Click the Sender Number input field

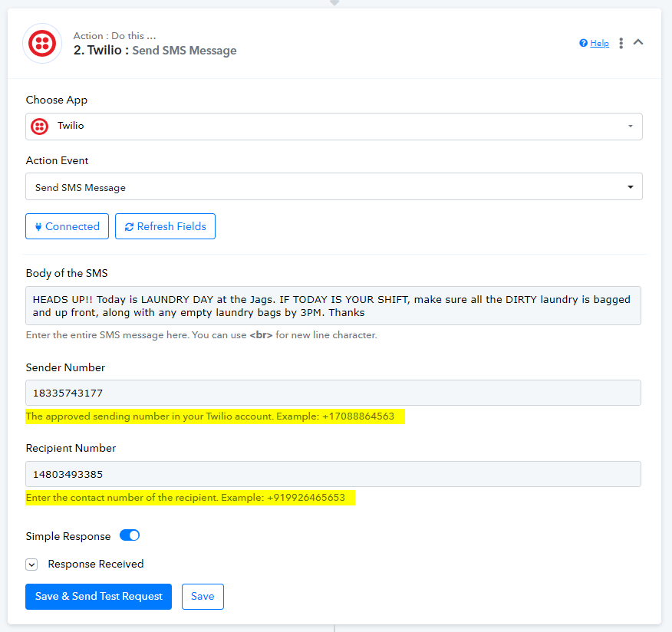tap(333, 393)
